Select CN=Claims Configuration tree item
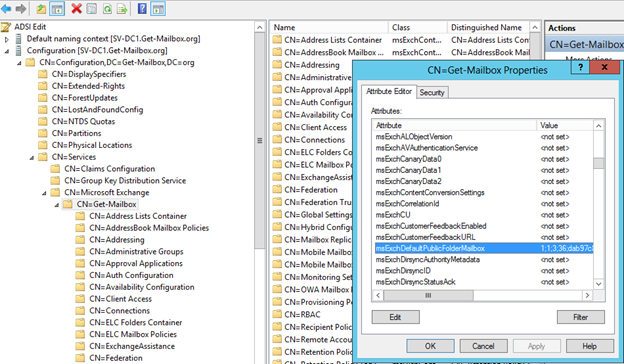The image size is (624, 364). [x=110, y=169]
